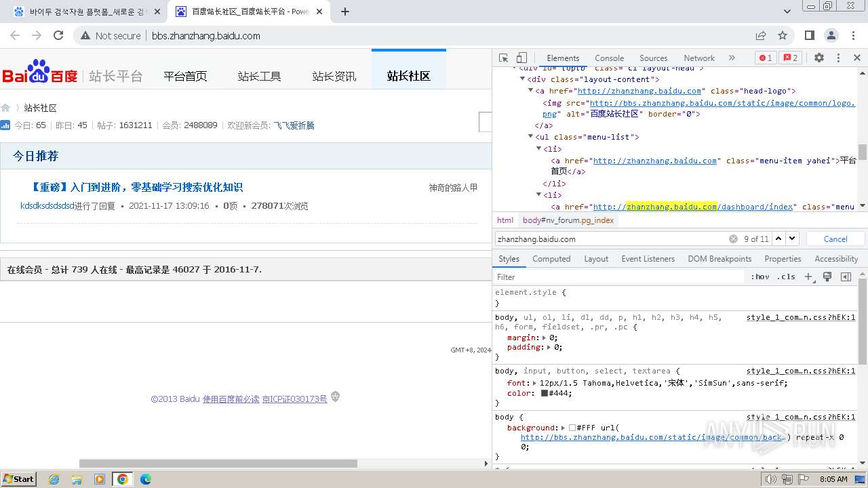
Task: Reload the current page
Action: (58, 36)
